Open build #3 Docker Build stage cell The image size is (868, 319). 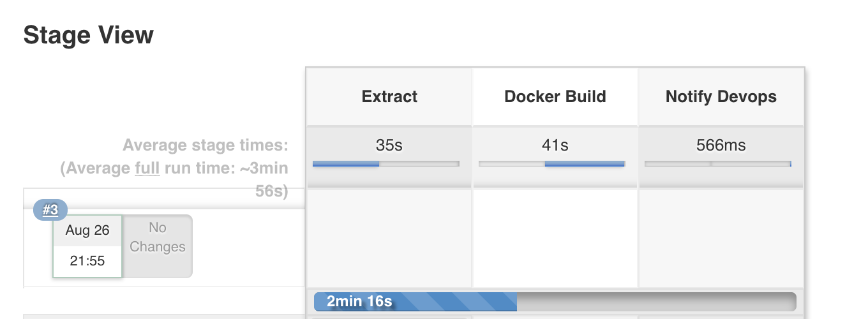pyautogui.click(x=555, y=239)
